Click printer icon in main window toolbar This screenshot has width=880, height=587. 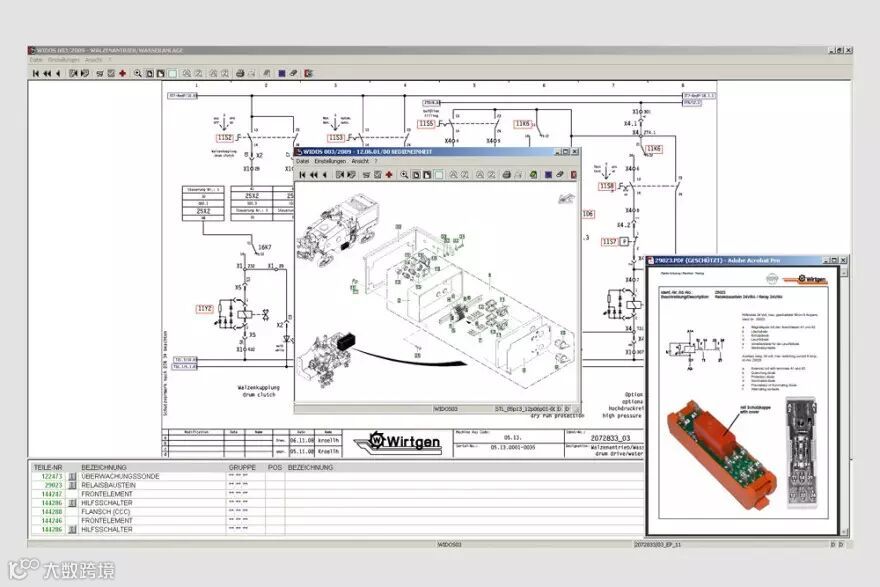click(x=240, y=74)
